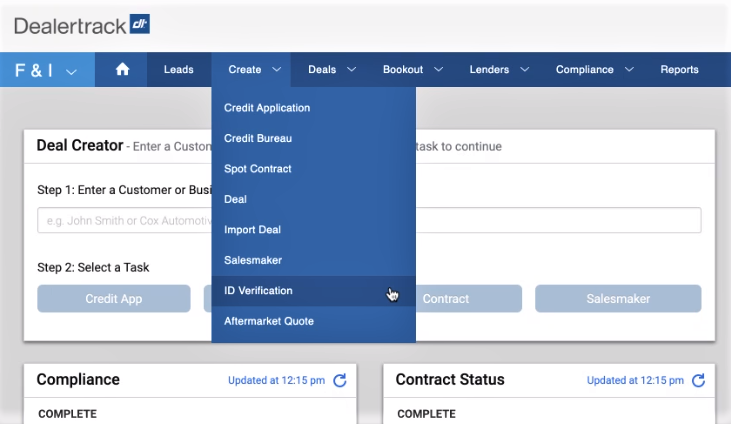Choose ID Verification menu item

point(313,291)
